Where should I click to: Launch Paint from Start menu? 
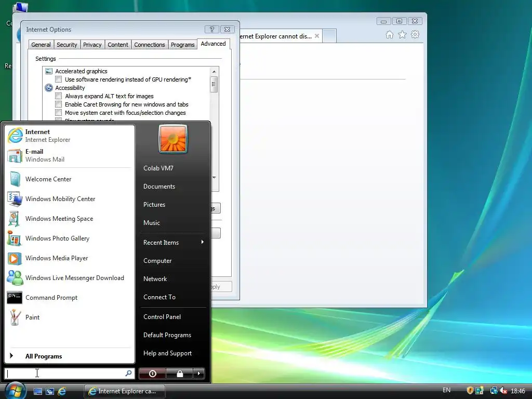tap(70, 317)
